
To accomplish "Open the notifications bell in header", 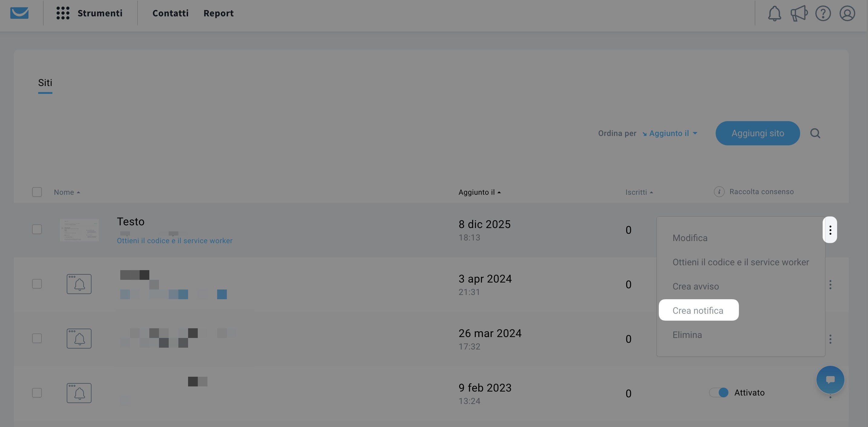I will click(774, 14).
